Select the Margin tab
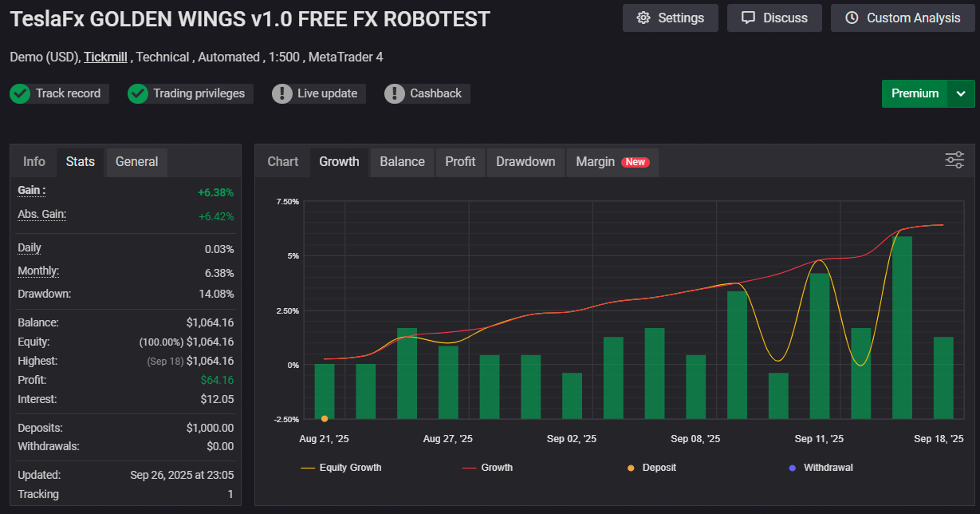 point(596,161)
